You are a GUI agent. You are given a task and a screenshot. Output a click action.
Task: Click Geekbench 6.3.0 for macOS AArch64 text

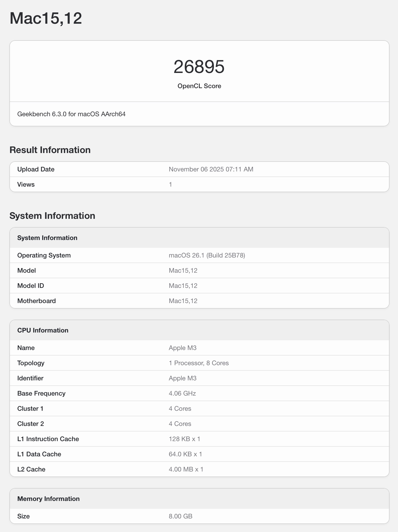(x=71, y=114)
